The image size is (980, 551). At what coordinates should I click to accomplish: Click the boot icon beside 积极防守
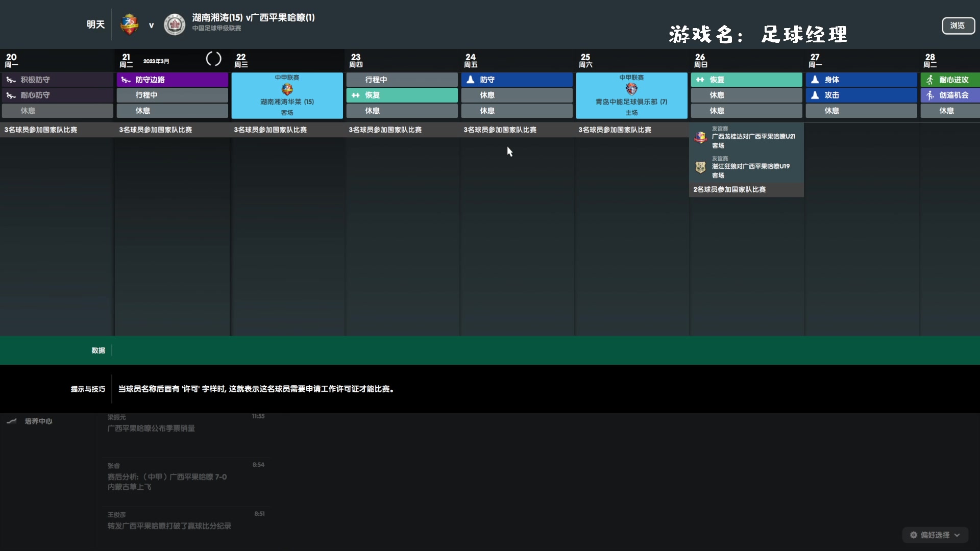(11, 80)
